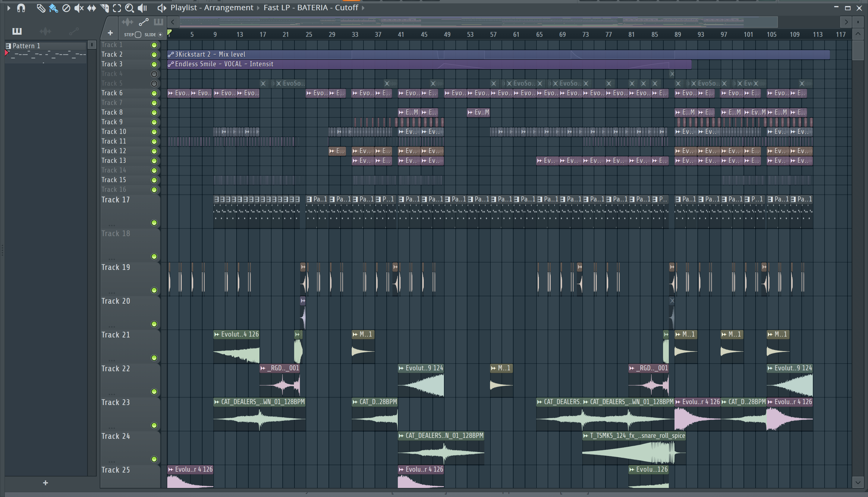Select the Draw pencil tool
This screenshot has width=868, height=497.
[x=41, y=8]
